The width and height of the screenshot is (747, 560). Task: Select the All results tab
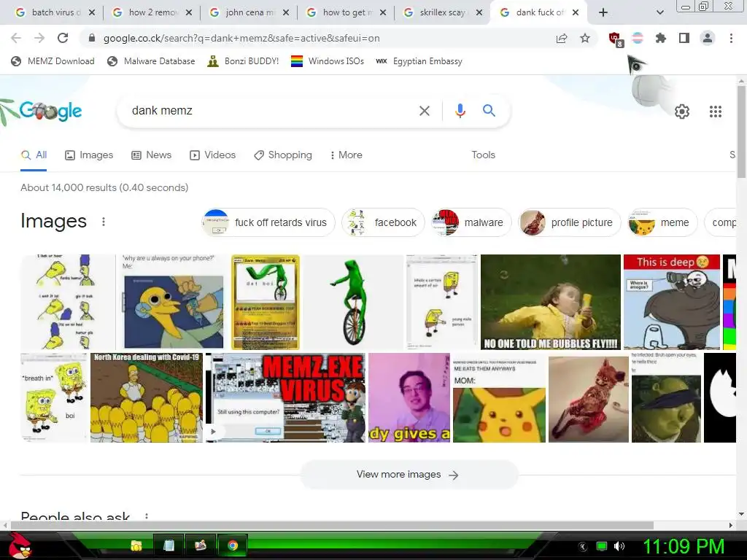pos(34,155)
